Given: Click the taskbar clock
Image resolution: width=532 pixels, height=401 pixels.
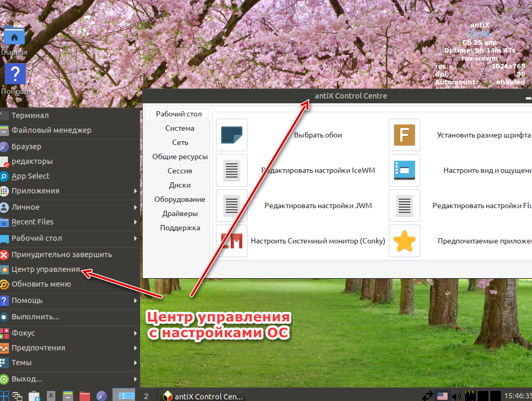Looking at the screenshot, I should [518, 396].
